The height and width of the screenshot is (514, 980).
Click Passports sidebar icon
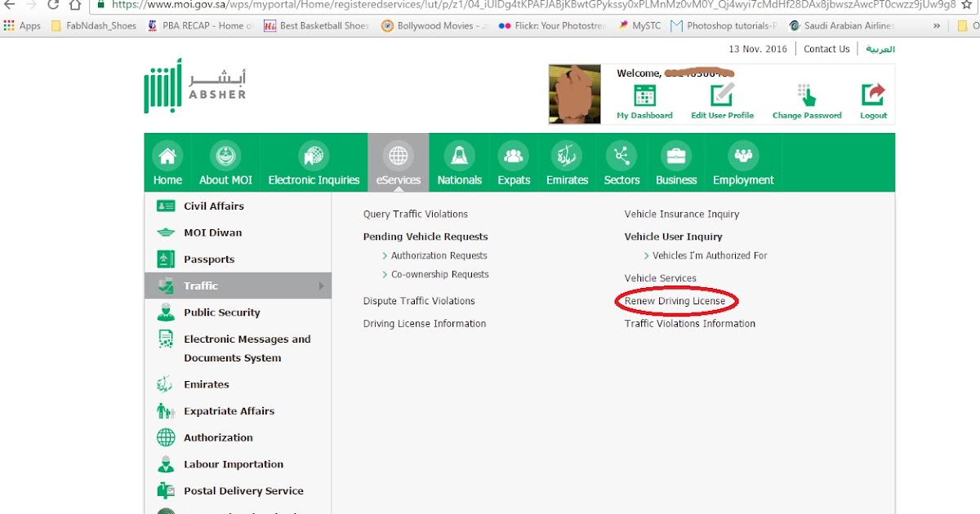166,259
